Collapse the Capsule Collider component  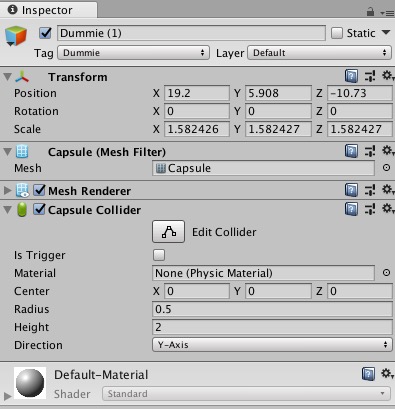pyautogui.click(x=7, y=210)
